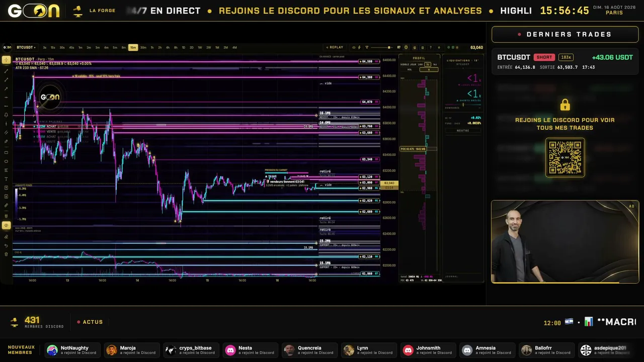Viewport: 644px width, 362px height.
Task: Switch profile mode to delta Δ
Action: [x=429, y=69]
